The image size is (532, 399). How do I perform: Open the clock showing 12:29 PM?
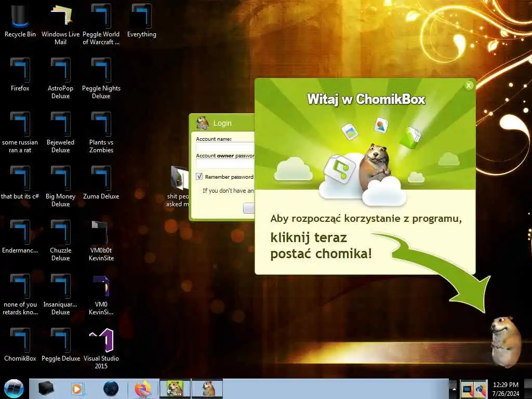(x=506, y=389)
